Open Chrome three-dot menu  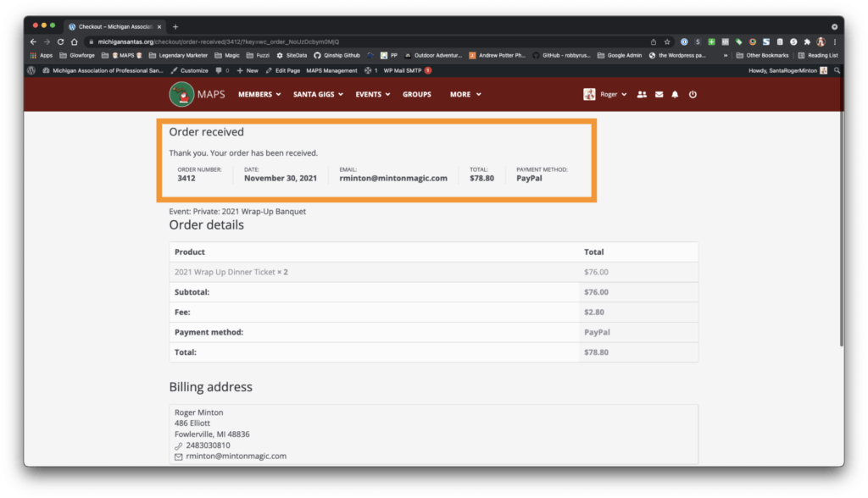(835, 42)
